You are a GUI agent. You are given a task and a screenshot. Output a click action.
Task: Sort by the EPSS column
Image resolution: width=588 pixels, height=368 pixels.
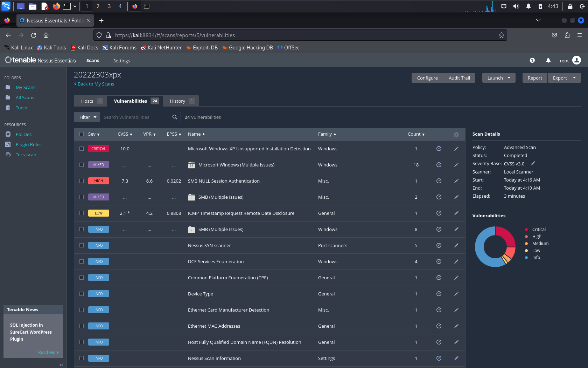174,134
